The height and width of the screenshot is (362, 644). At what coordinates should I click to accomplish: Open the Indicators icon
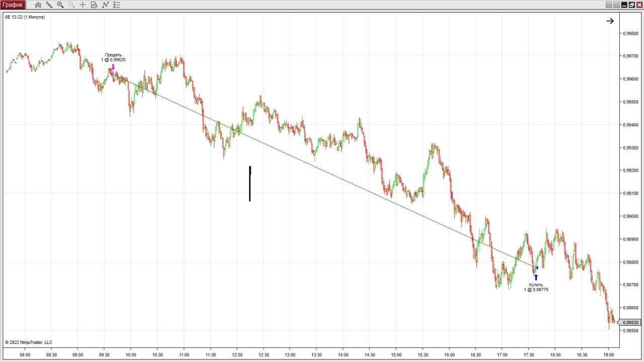[105, 5]
